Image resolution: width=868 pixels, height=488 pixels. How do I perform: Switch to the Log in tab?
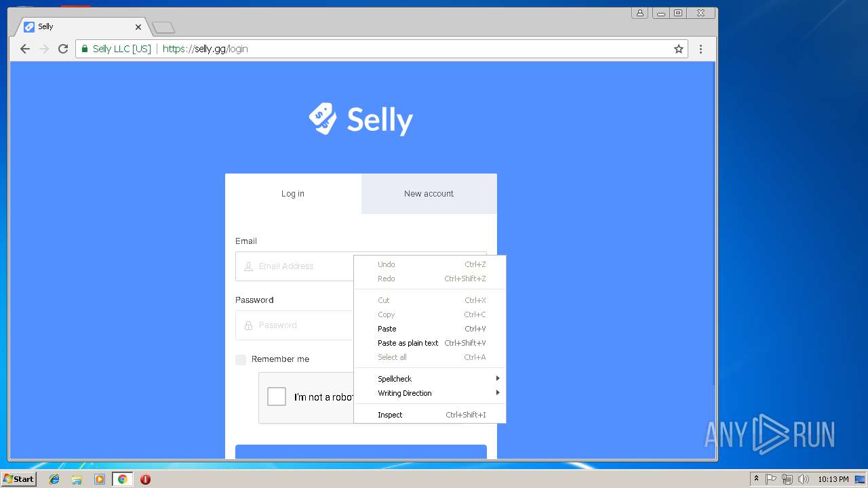point(293,194)
